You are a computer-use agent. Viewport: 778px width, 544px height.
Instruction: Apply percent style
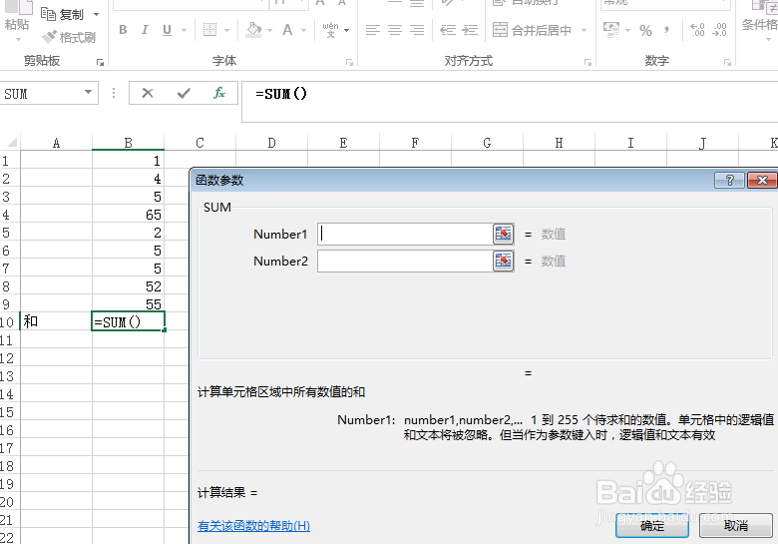pos(646,30)
